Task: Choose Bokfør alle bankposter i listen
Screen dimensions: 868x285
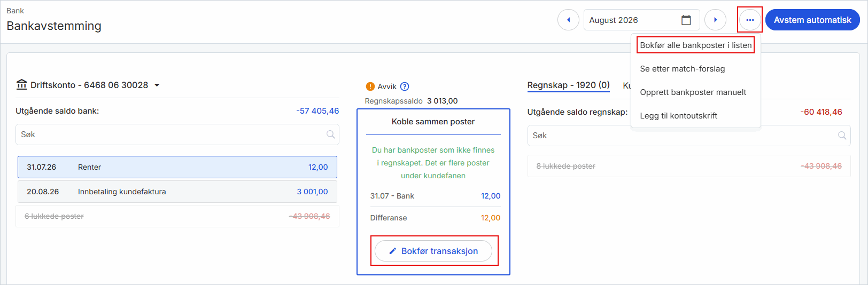Action: 695,45
